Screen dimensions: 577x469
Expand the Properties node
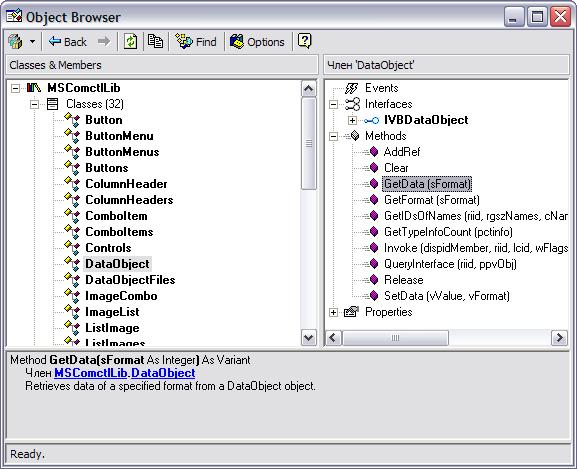click(333, 312)
